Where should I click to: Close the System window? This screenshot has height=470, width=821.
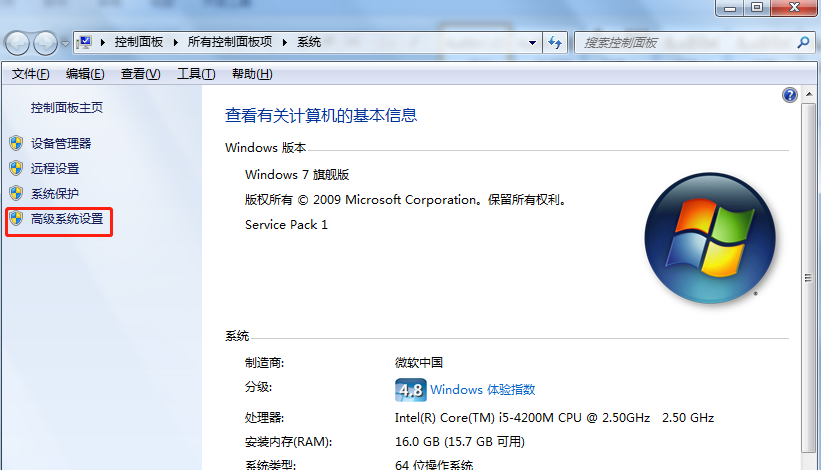[x=794, y=8]
